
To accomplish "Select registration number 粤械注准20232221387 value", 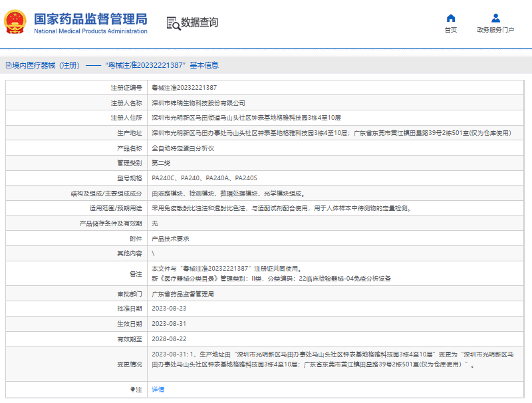I will coord(184,88).
